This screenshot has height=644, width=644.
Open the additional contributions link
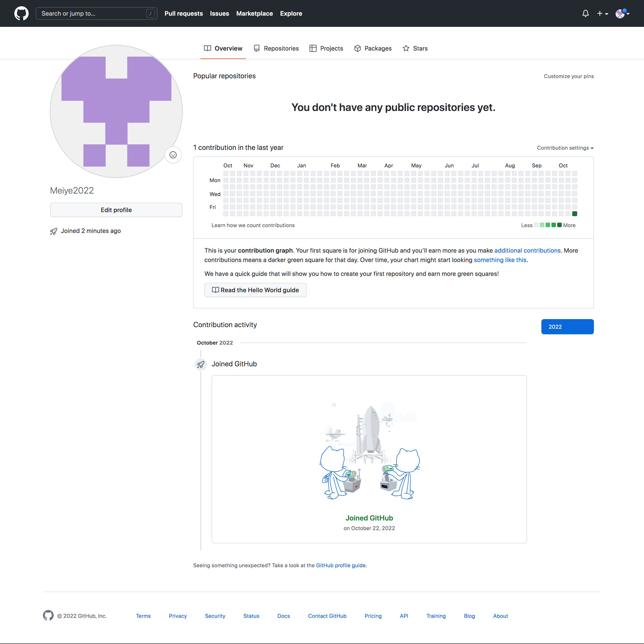527,250
